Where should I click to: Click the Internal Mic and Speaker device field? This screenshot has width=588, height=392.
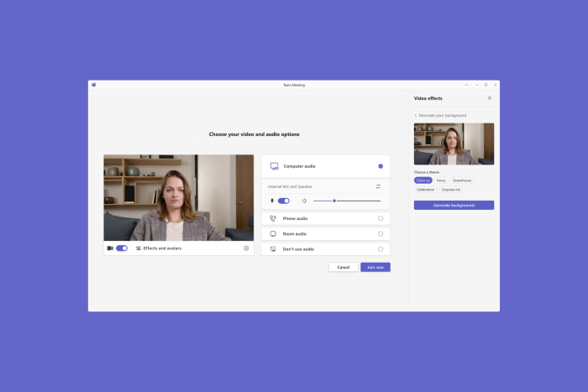tap(326, 186)
